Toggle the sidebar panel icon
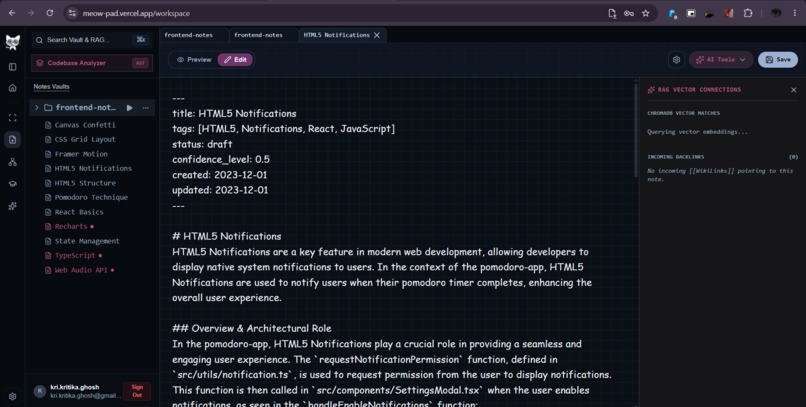806x407 pixels. (12, 67)
